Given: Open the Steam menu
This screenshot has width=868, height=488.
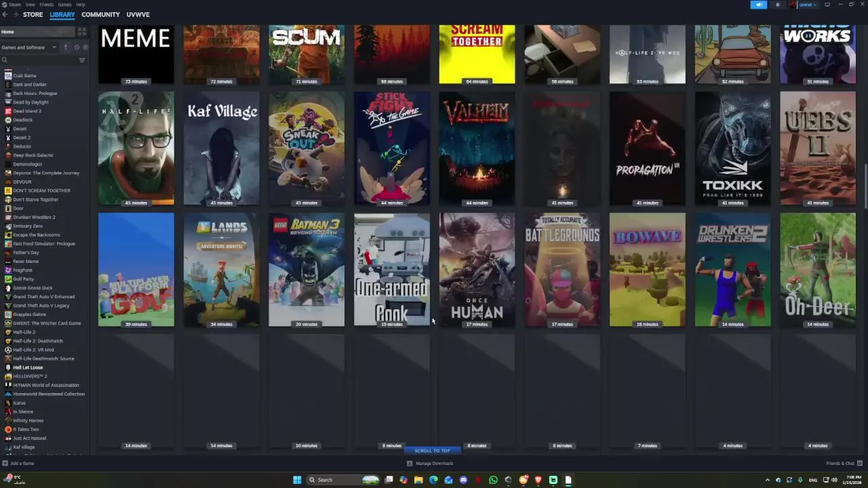Looking at the screenshot, I should [x=14, y=5].
